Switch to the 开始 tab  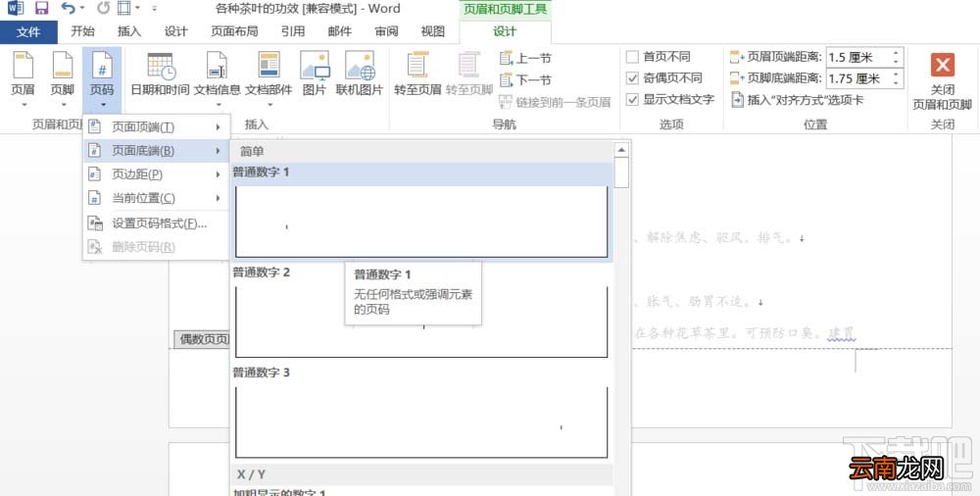tap(82, 31)
